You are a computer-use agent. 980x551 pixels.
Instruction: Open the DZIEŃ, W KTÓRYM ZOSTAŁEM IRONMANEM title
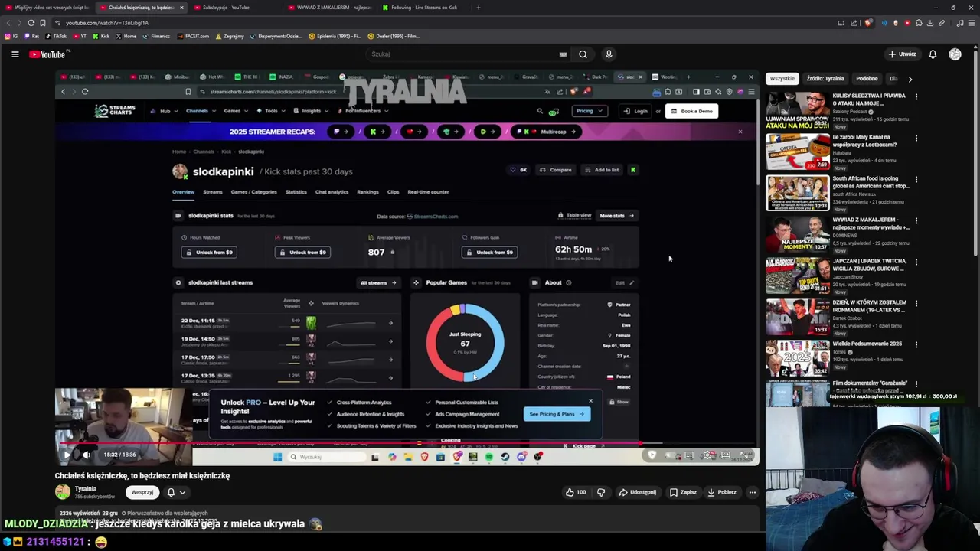pos(870,306)
